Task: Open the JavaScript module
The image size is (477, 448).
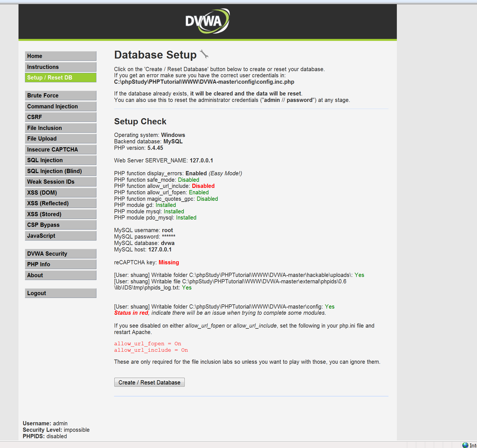Action: click(61, 236)
